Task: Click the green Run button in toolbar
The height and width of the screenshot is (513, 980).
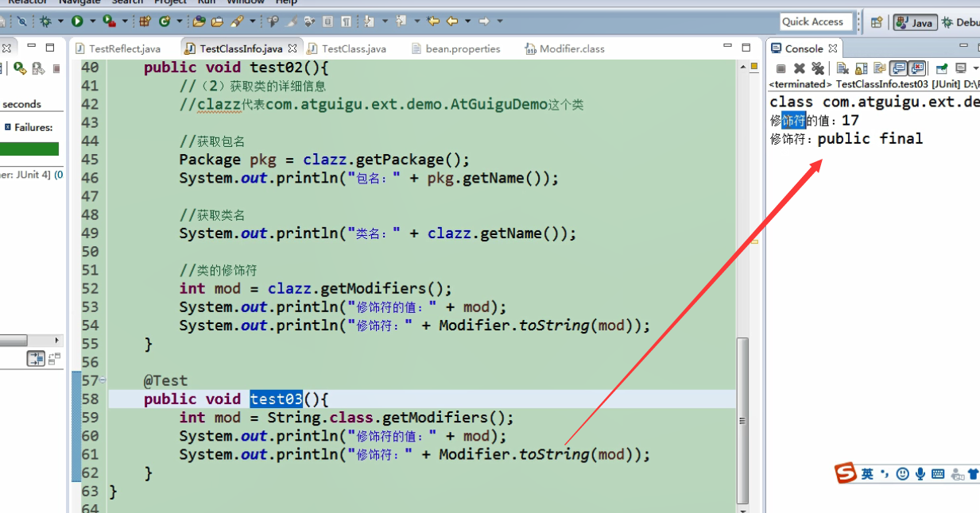Action: (77, 21)
